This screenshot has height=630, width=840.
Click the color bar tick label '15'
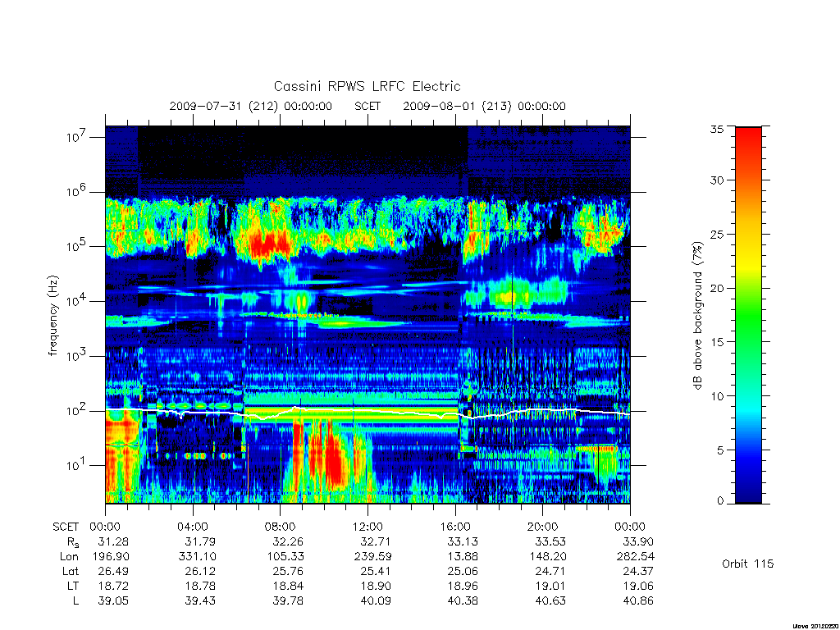pos(717,342)
